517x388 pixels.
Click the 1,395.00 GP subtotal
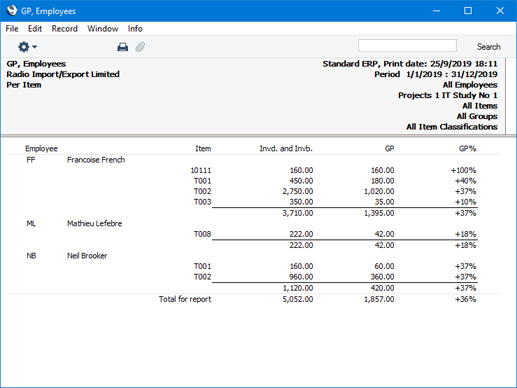(379, 213)
